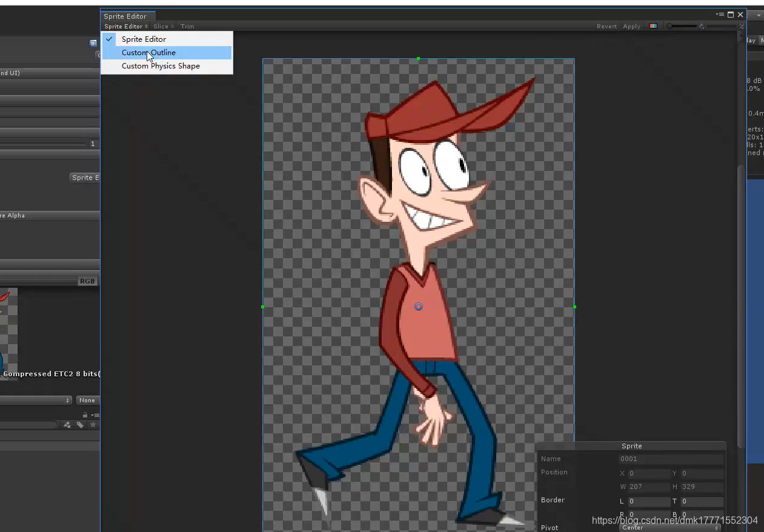Click the Position Y input field
764x532 pixels.
point(702,473)
